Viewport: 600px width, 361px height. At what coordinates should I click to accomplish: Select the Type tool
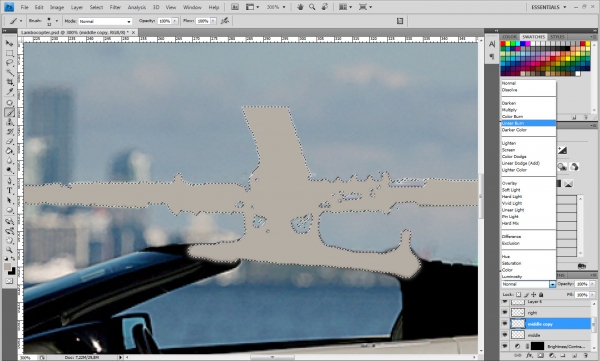(x=9, y=191)
